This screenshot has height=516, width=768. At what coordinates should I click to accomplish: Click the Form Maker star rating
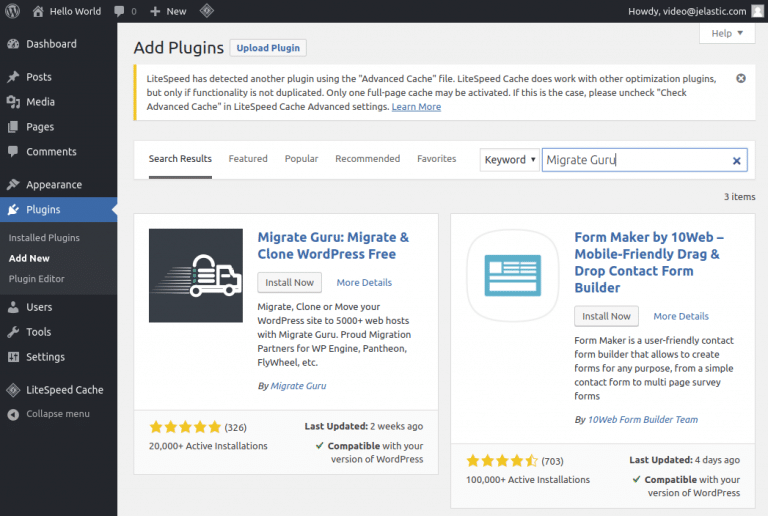pos(502,461)
